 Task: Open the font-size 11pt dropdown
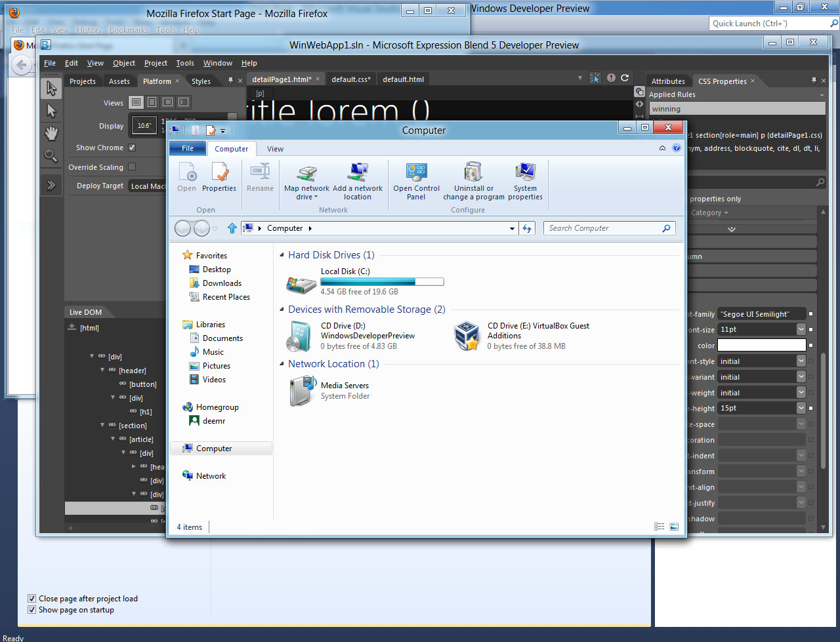[x=801, y=329]
